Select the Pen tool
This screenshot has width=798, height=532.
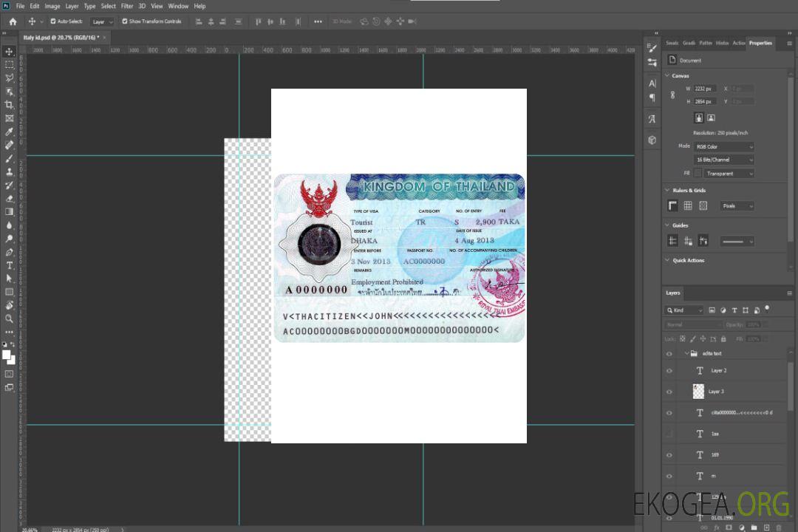[9, 251]
